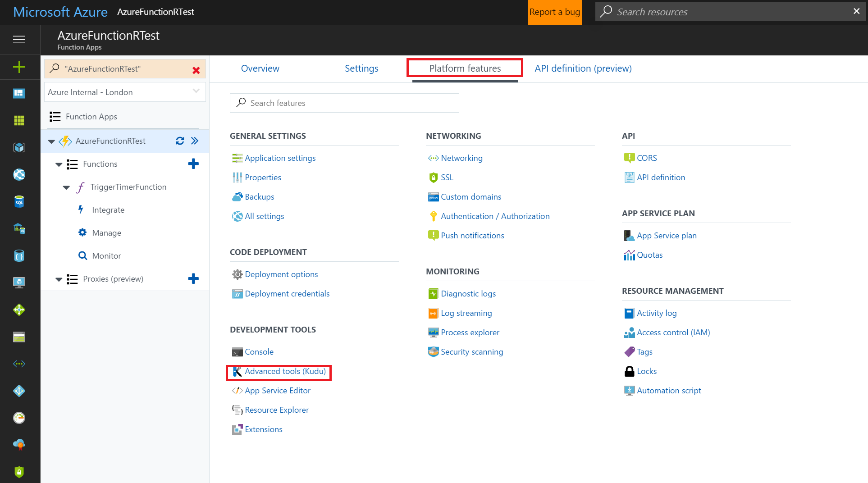This screenshot has height=483, width=868.
Task: Click the Console terminal icon
Action: pyautogui.click(x=237, y=352)
